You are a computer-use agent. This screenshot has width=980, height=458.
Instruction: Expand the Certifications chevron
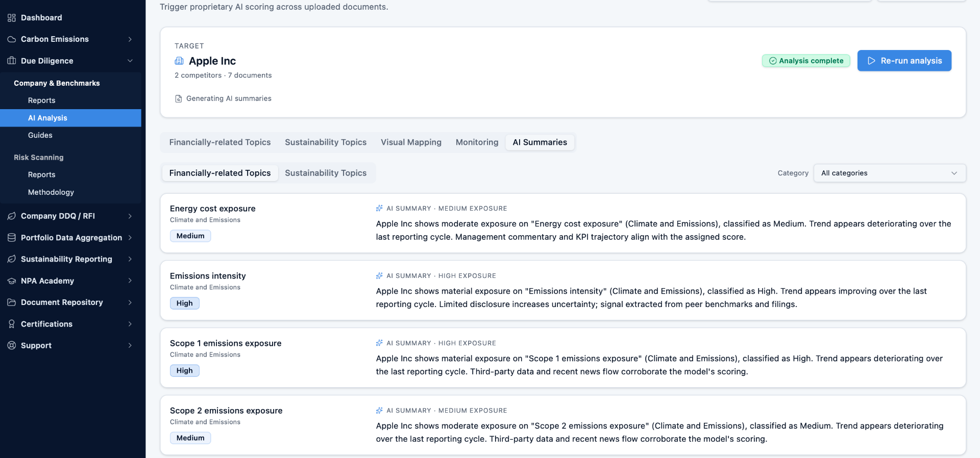click(x=130, y=324)
